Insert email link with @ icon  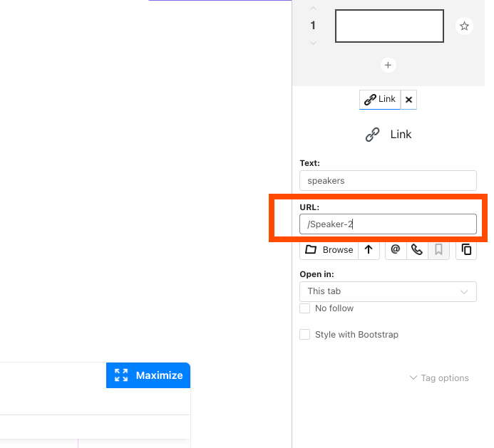click(x=396, y=249)
